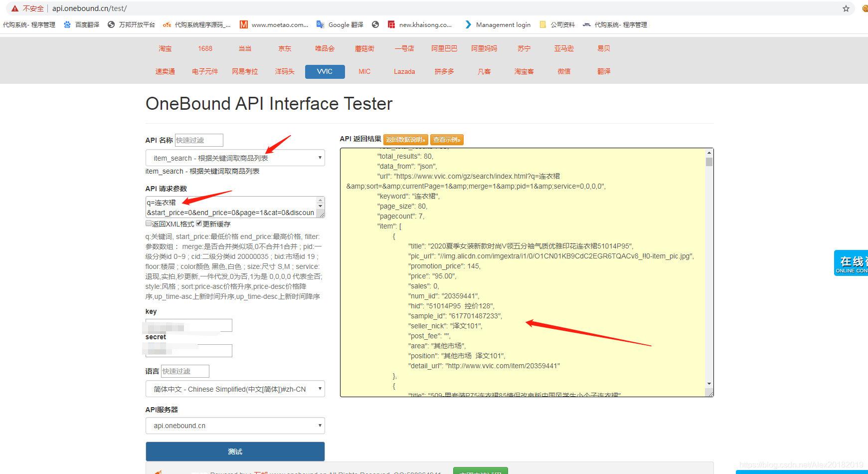Select the 蘑菇街 tab
Screen dimensions: 868x474
[x=364, y=48]
